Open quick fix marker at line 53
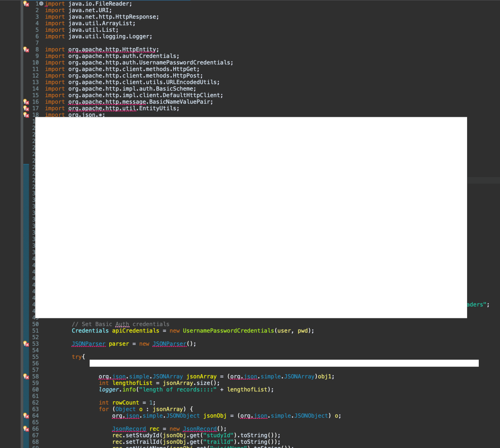Image resolution: width=500 pixels, height=448 pixels. tap(26, 344)
